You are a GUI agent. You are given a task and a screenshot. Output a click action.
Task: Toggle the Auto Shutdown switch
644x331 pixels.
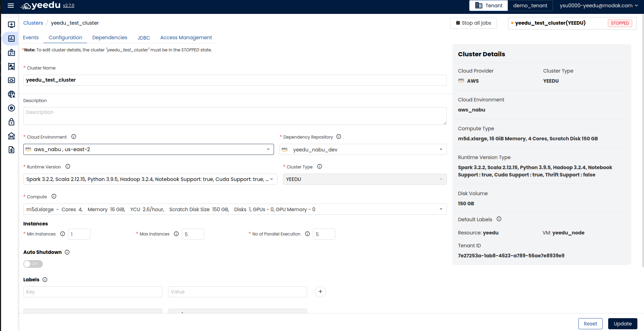tap(33, 264)
